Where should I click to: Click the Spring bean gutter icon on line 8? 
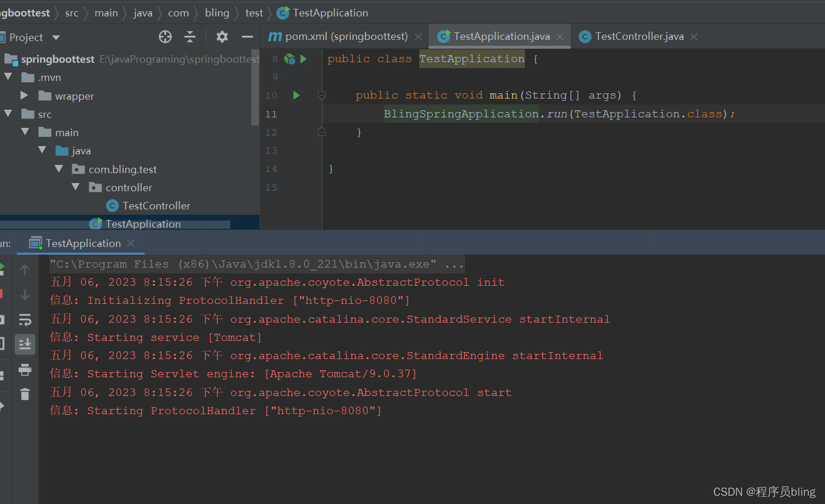pyautogui.click(x=289, y=59)
